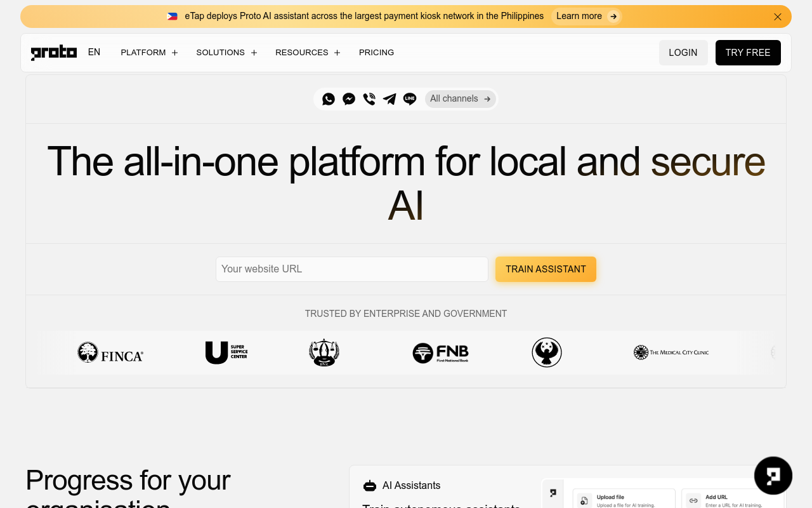Image resolution: width=812 pixels, height=508 pixels.
Task: Click the LINE channel icon
Action: (x=410, y=99)
